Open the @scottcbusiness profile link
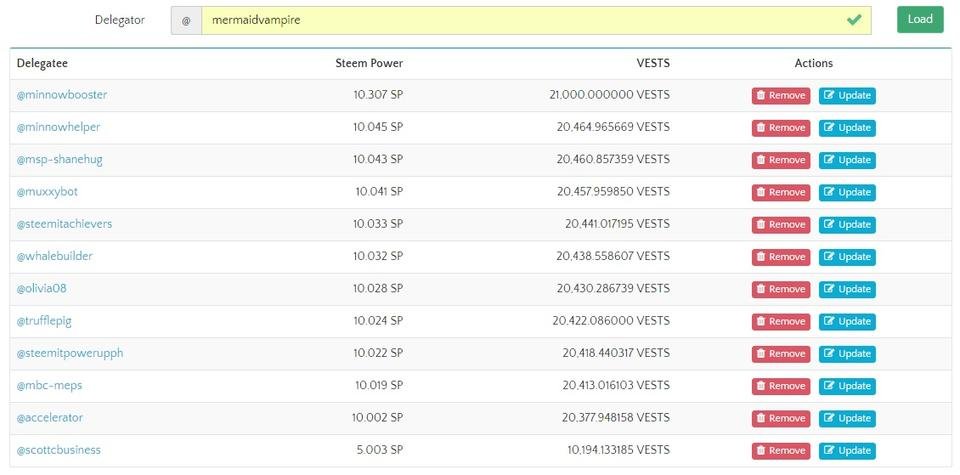The width and height of the screenshot is (960, 475). [x=59, y=451]
